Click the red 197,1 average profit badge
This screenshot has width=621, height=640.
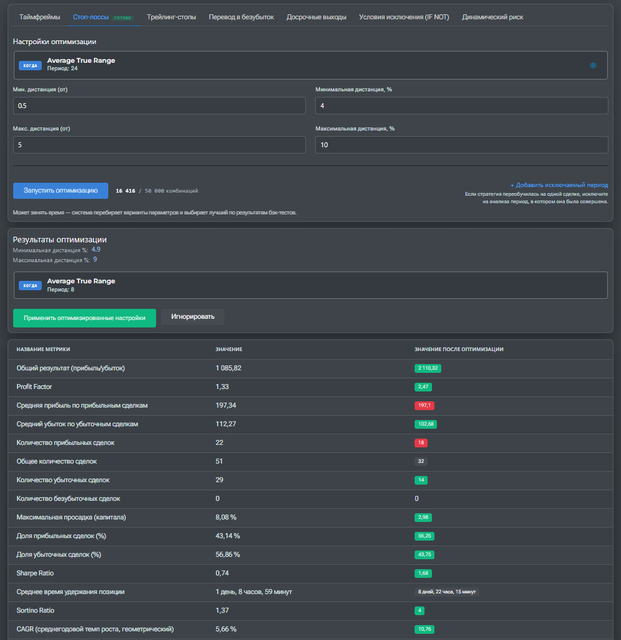[424, 406]
